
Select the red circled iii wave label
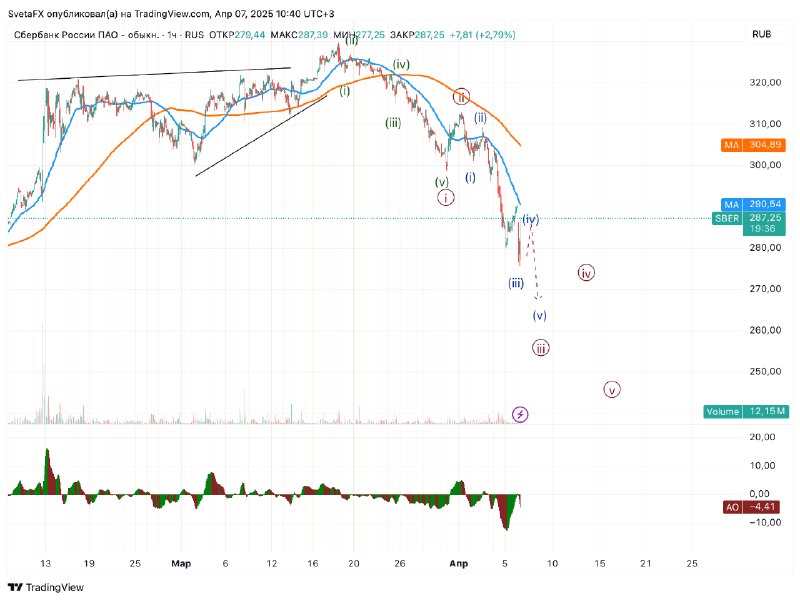pyautogui.click(x=541, y=348)
